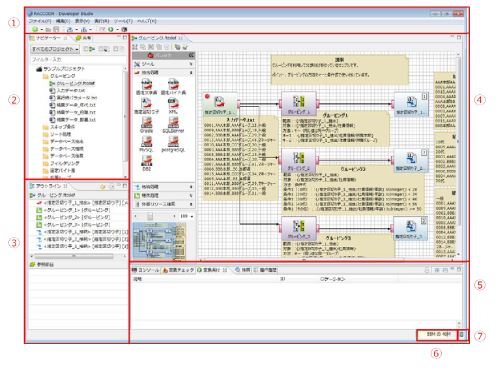Click the heap memory status indicator
500x370 pixels.
(437, 335)
